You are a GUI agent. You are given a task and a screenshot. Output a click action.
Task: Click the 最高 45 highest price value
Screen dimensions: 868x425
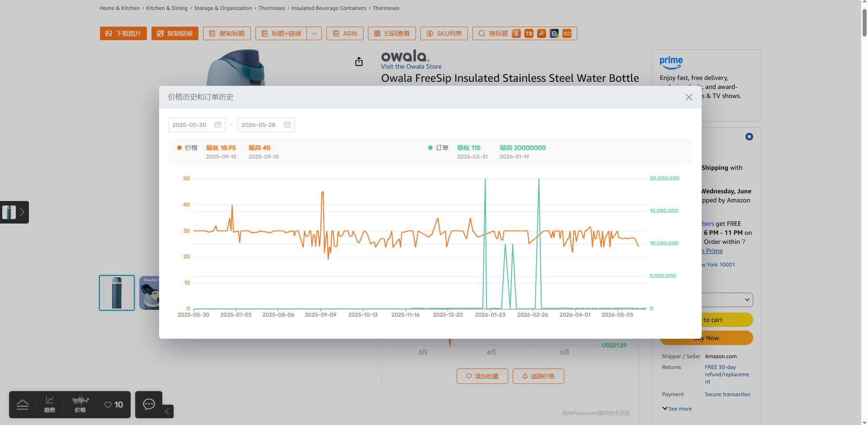(x=259, y=148)
